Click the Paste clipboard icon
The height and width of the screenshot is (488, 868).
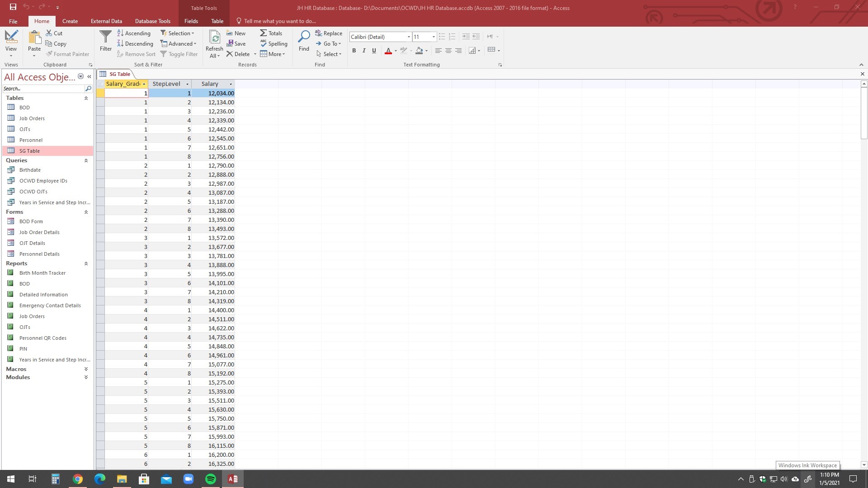34,38
